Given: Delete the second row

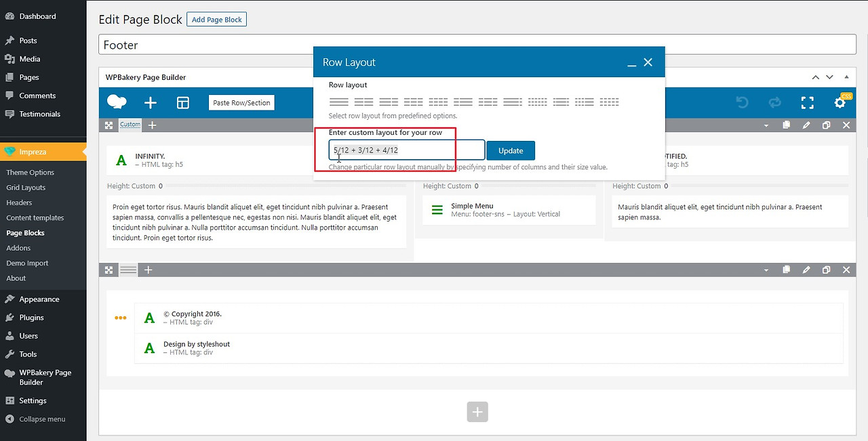Looking at the screenshot, I should point(846,270).
